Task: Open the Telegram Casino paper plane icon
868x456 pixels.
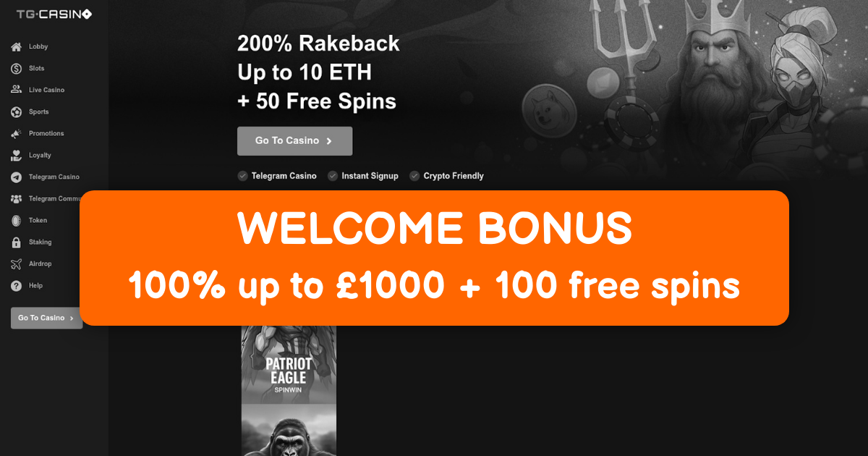Action: [16, 177]
